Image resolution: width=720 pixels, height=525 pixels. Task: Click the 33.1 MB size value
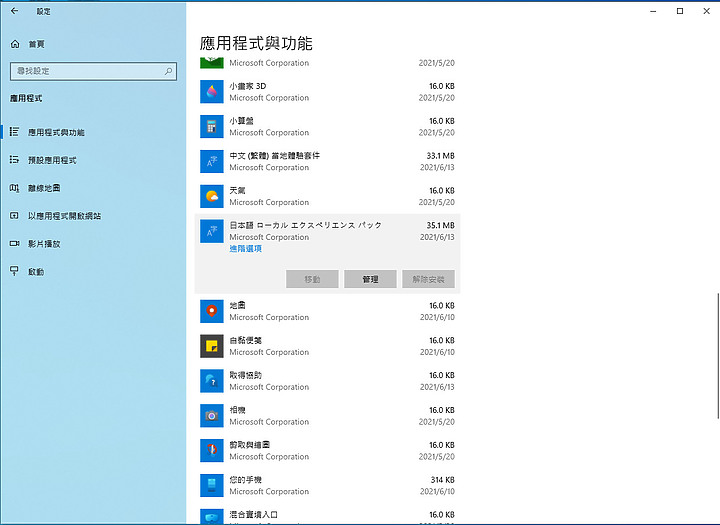(440, 156)
